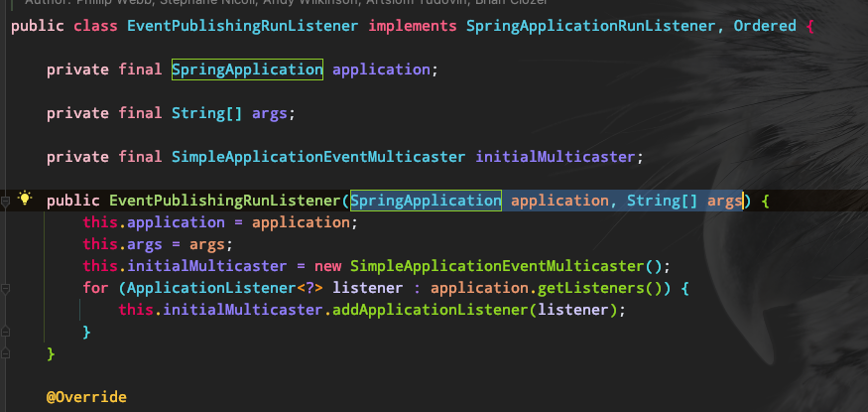The width and height of the screenshot is (868, 412).
Task: Click the yellow light bulb quick-fix icon
Action: [26, 201]
